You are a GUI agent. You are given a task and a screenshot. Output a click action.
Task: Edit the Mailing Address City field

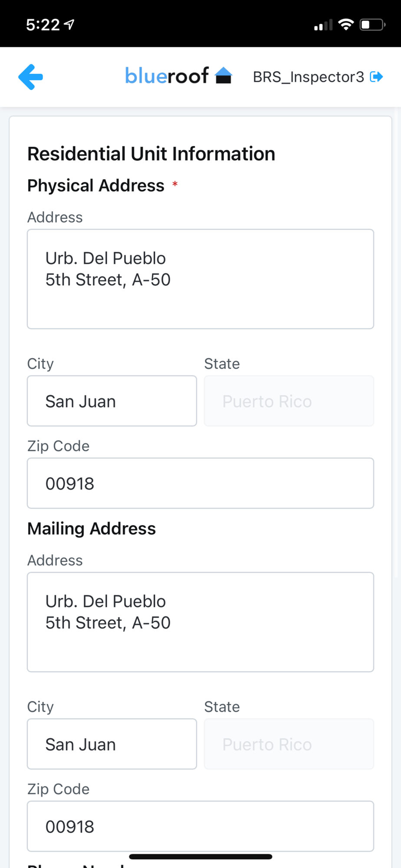(112, 744)
